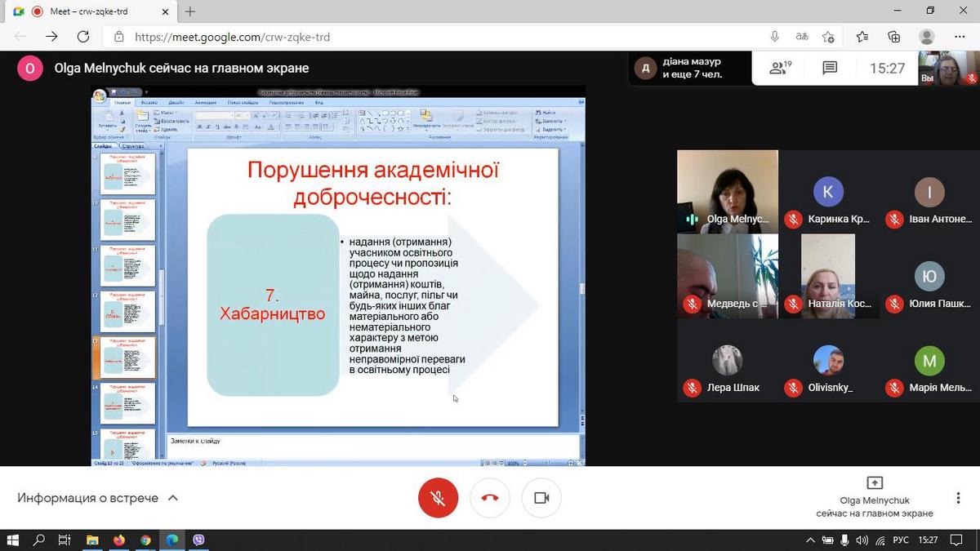Open Viber from the taskbar
980x551 pixels.
pos(198,540)
